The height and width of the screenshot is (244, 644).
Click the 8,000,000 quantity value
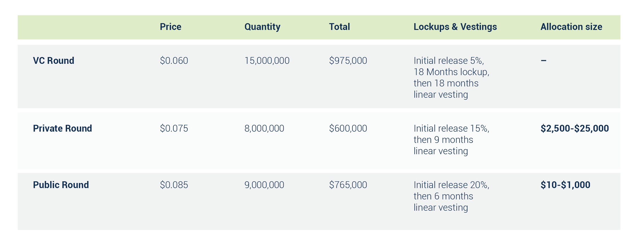264,129
